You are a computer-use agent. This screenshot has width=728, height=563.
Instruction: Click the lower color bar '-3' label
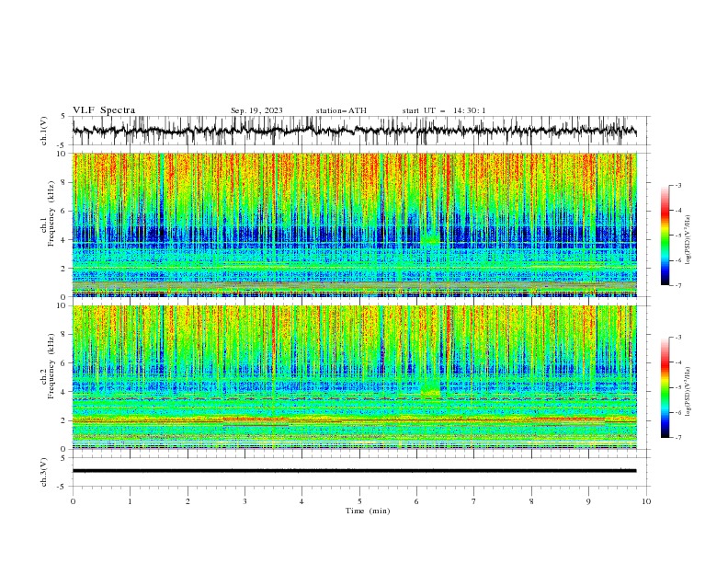678,338
